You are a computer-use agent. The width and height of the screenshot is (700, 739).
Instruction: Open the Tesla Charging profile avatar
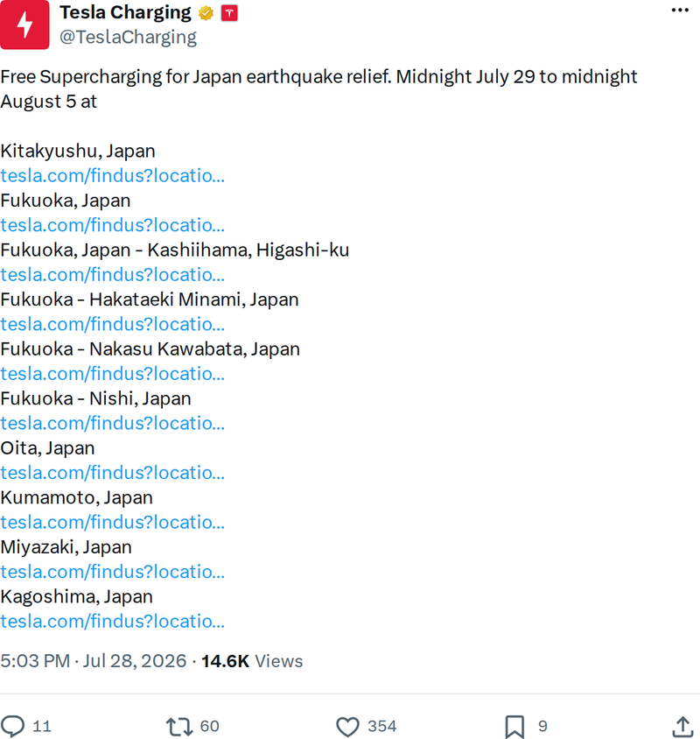click(24, 25)
